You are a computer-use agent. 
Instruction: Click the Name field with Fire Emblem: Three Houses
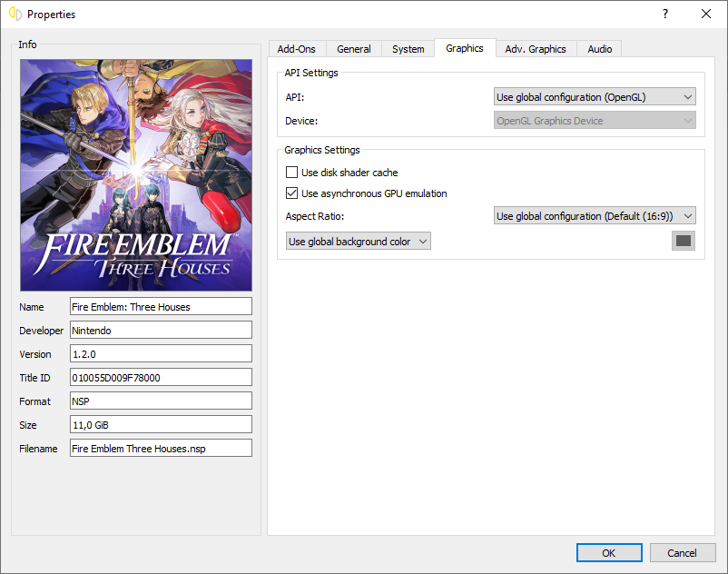point(161,306)
